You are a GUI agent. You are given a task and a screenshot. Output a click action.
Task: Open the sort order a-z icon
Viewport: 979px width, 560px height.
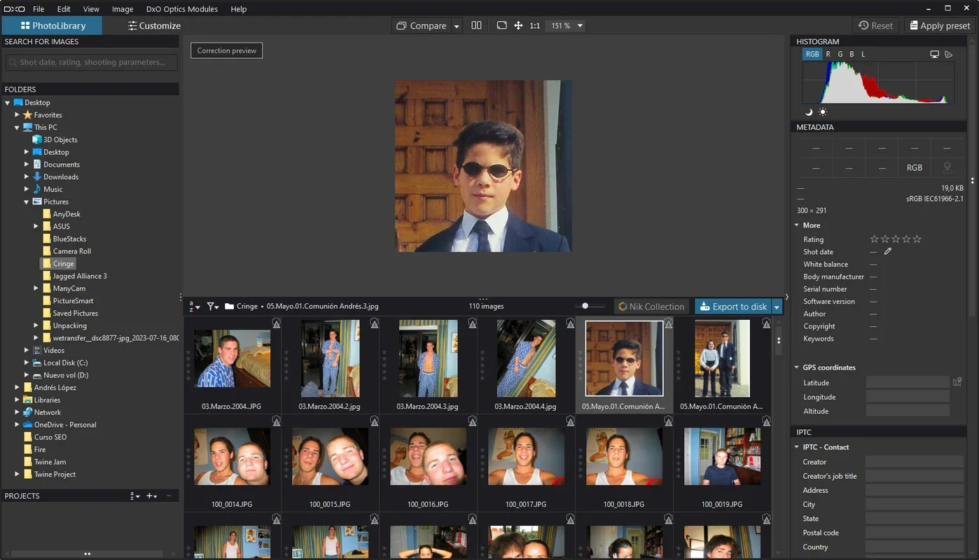click(195, 307)
